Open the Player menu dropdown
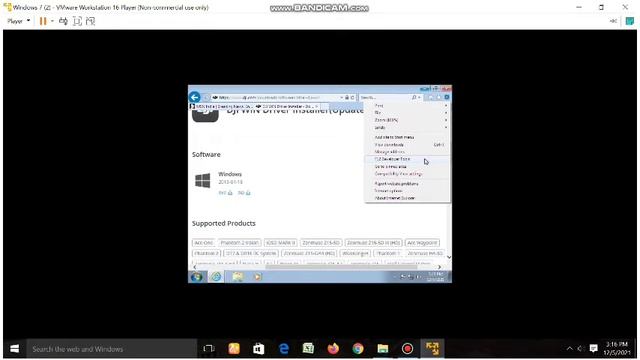Viewport: 640px width, 360px height. click(x=19, y=21)
